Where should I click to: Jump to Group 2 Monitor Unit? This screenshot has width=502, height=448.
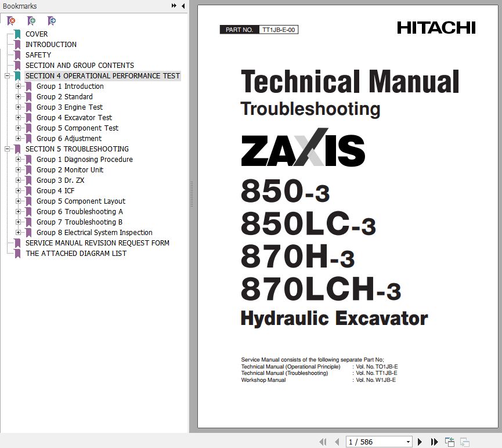click(70, 169)
